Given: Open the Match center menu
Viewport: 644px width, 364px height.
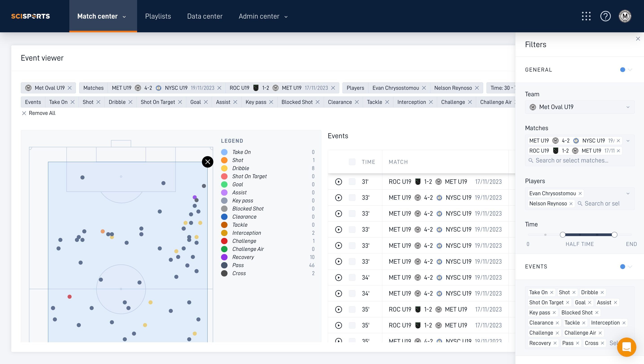Looking at the screenshot, I should click(x=103, y=16).
